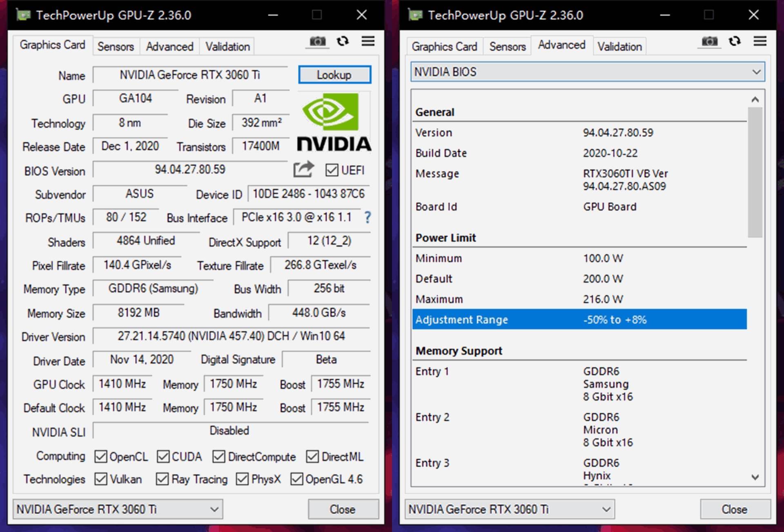This screenshot has height=532, width=784.
Task: Click the Bus Interface question mark icon
Action: (367, 217)
